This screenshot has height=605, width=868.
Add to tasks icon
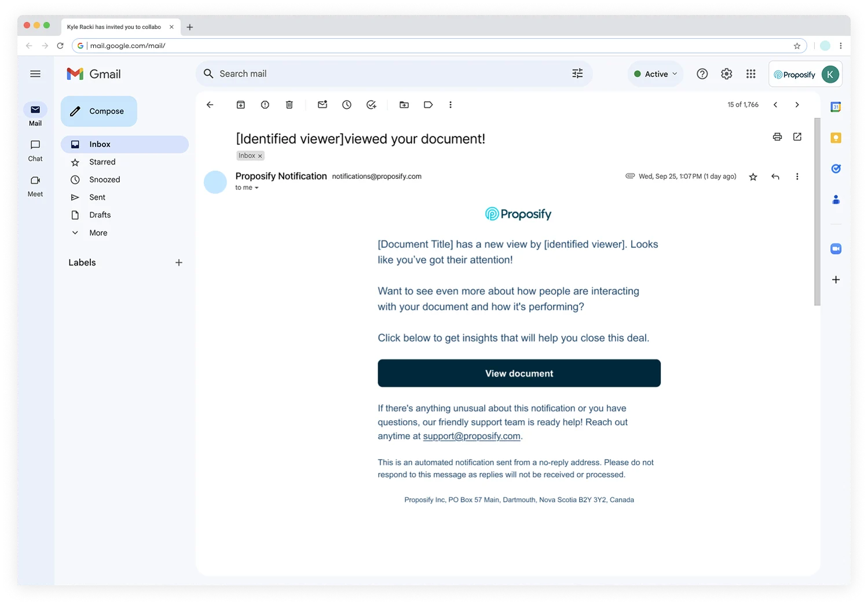(x=371, y=105)
